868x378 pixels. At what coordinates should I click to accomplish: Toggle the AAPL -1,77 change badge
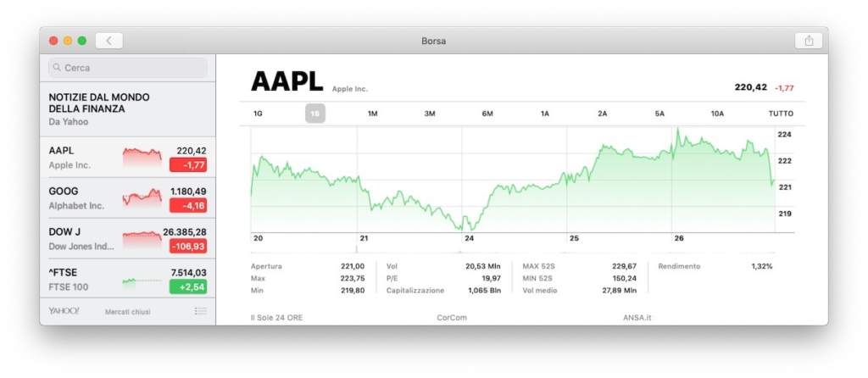coord(188,165)
